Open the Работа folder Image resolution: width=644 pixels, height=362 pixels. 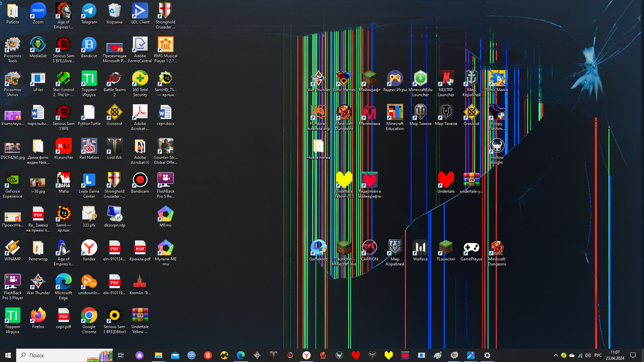(12, 14)
